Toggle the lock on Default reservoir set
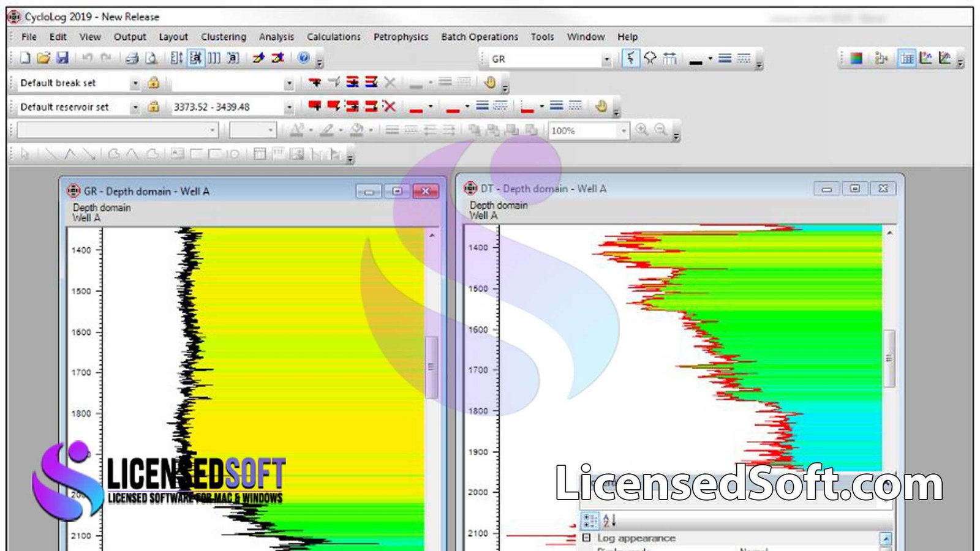Screen dimensions: 980x551 coord(154,106)
